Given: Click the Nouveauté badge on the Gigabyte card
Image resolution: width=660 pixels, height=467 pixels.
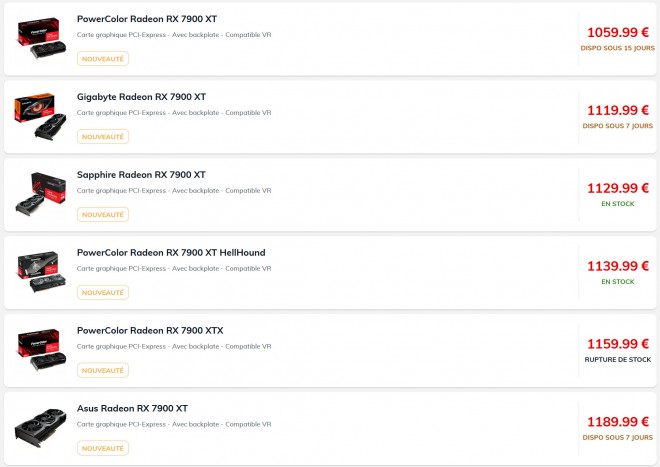Looking at the screenshot, I should click(103, 137).
